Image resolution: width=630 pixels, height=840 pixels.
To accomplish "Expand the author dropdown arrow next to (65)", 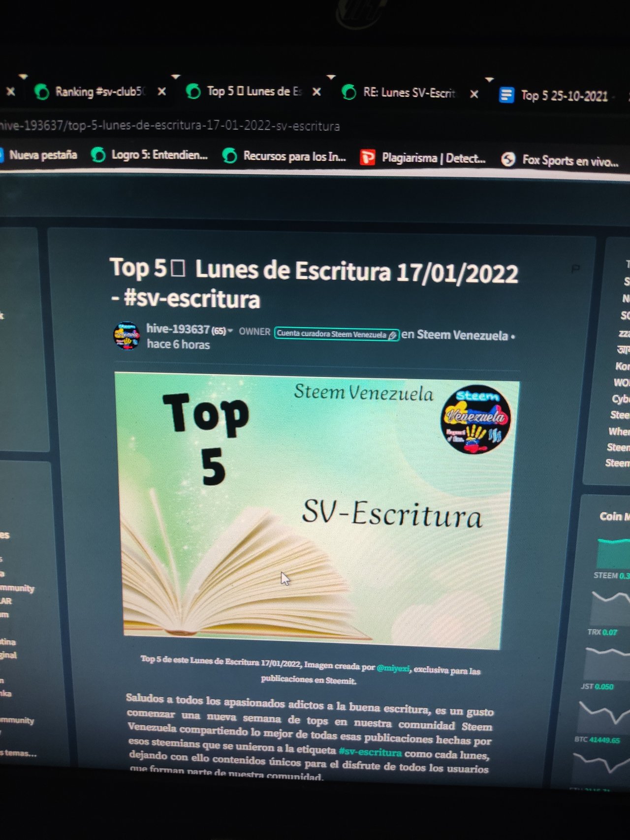I will 230,331.
